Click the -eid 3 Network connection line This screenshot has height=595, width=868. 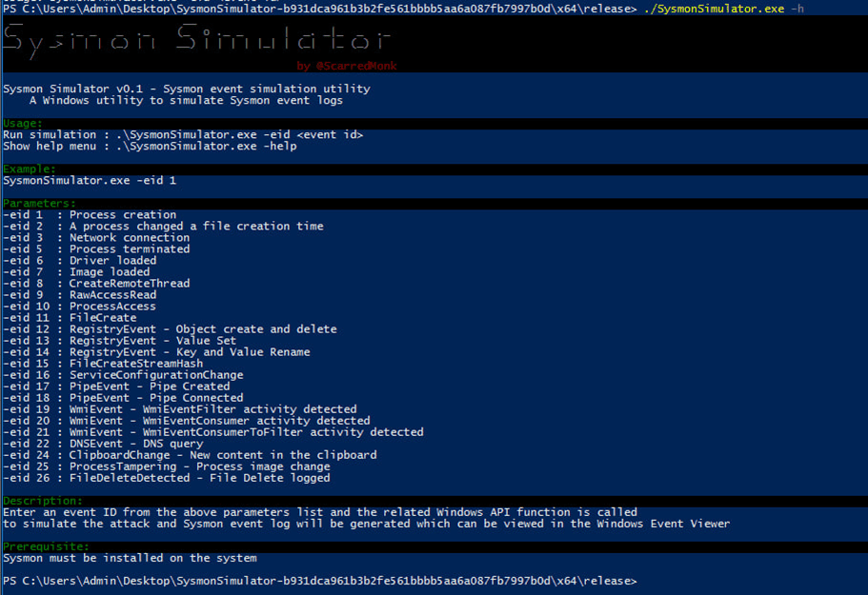click(96, 238)
